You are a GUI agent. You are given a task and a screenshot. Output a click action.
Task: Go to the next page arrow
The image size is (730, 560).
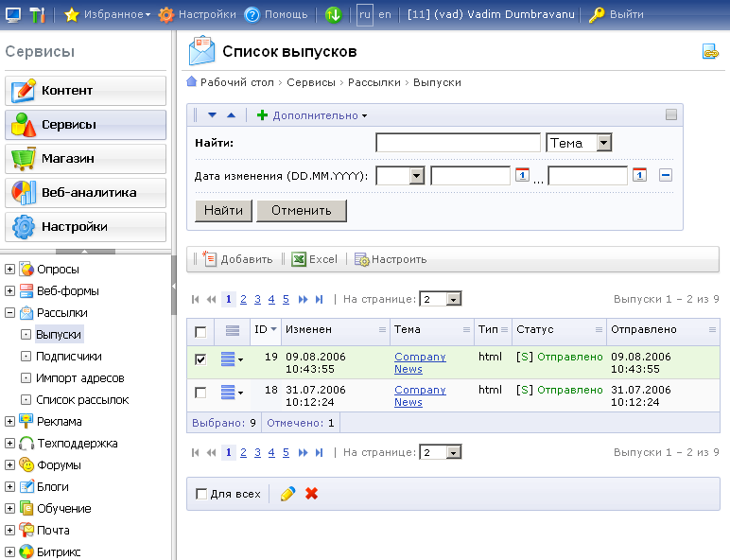click(x=304, y=299)
